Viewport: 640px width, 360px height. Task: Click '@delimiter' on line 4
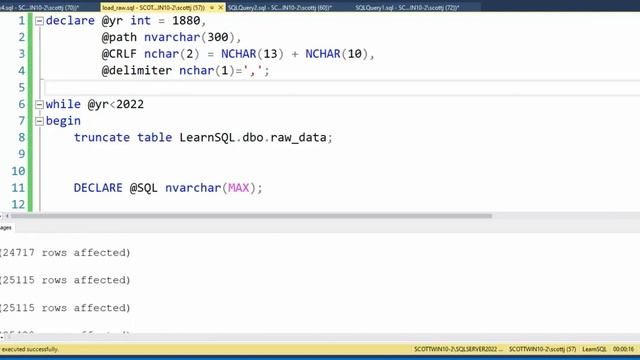pyautogui.click(x=137, y=71)
